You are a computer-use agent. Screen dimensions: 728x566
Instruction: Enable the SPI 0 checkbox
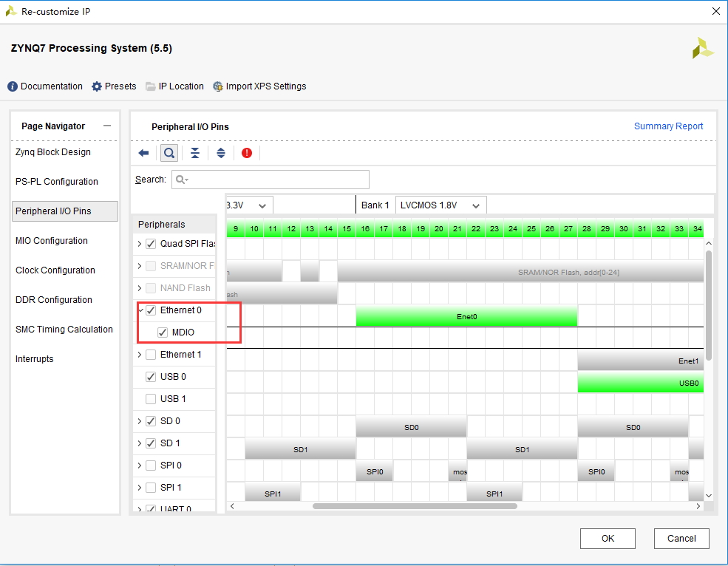[x=151, y=466]
